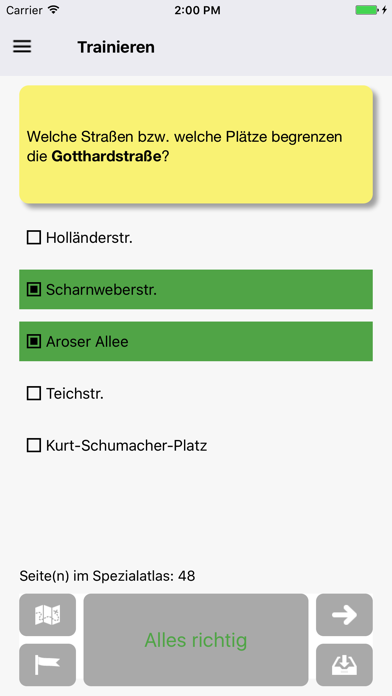Tap the map icon button

[x=48, y=615]
